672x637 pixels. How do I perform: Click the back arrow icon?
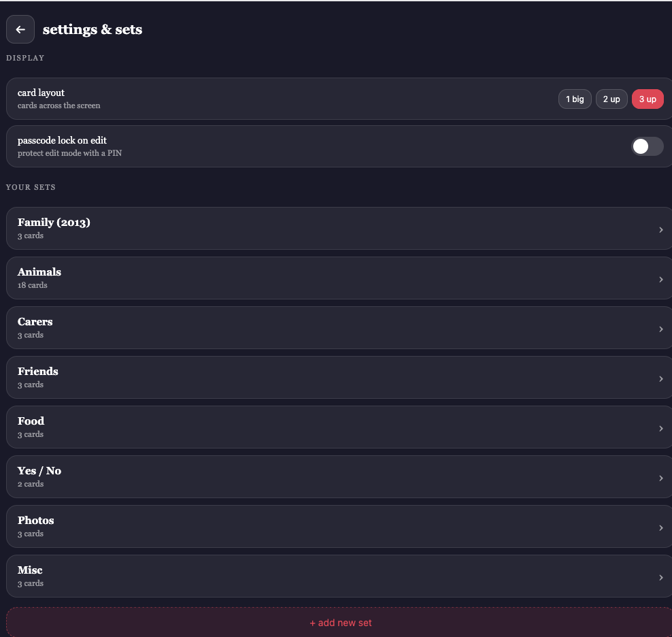[20, 29]
